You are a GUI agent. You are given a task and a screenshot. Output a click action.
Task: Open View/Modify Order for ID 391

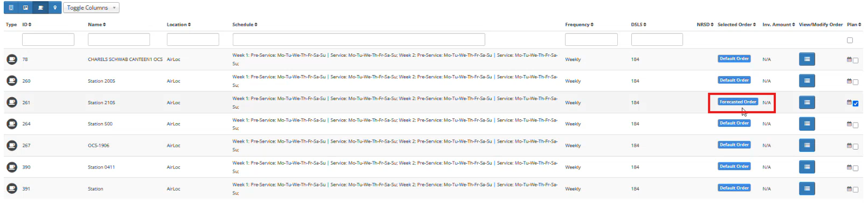coord(807,188)
